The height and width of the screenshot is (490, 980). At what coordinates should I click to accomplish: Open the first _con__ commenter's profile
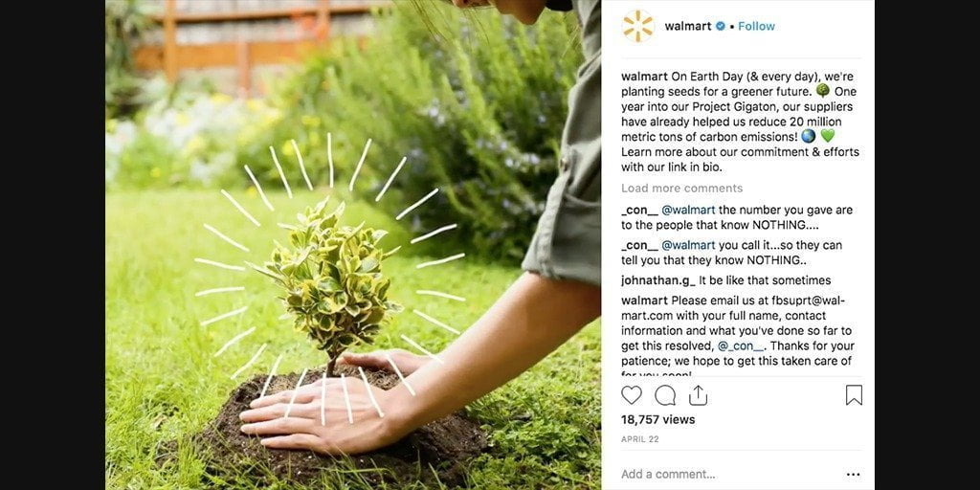tap(638, 210)
